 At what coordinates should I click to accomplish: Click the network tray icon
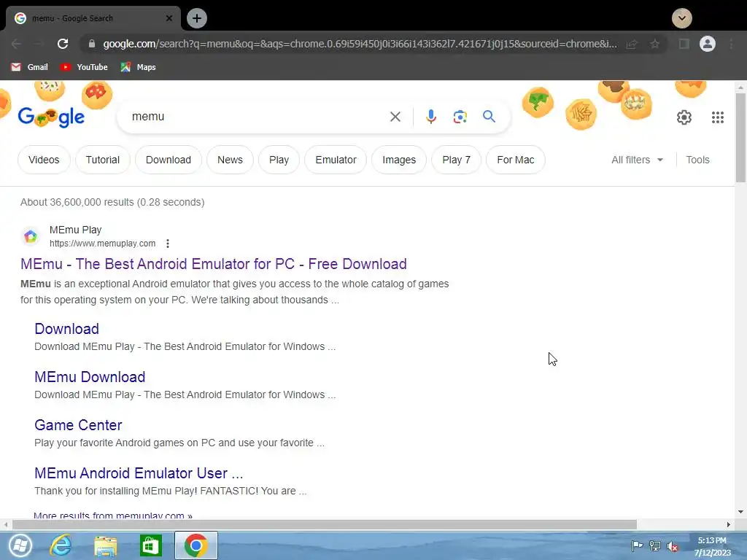(654, 546)
